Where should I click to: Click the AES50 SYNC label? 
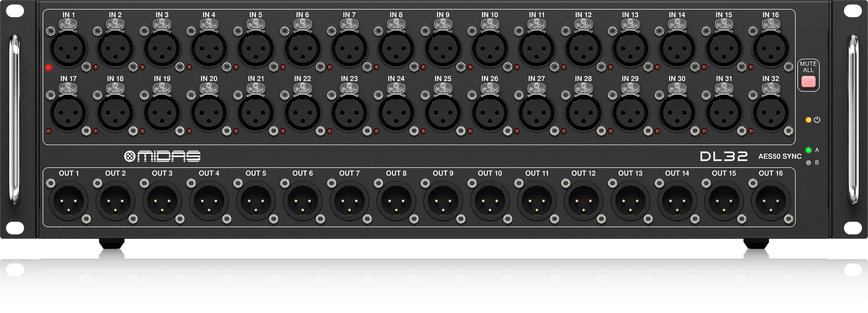pyautogui.click(x=780, y=156)
